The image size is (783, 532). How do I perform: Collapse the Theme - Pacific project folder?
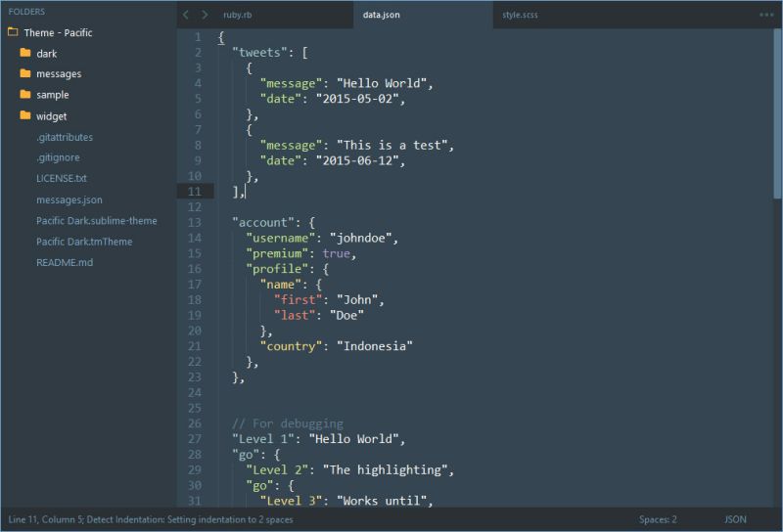[58, 33]
